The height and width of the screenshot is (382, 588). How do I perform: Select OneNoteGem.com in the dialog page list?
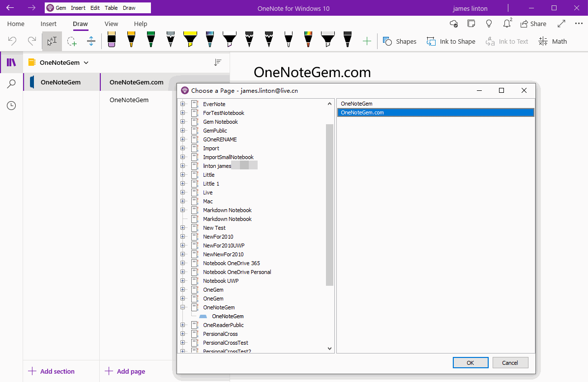436,112
